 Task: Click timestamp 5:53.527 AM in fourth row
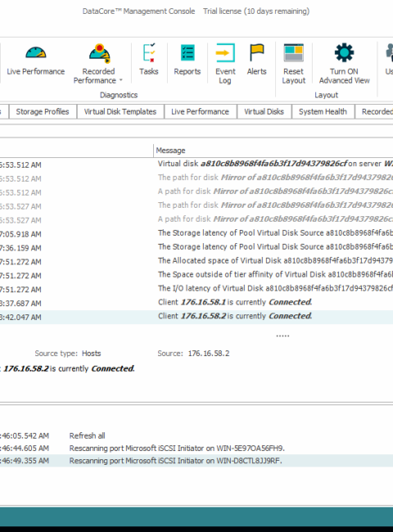pyautogui.click(x=20, y=206)
